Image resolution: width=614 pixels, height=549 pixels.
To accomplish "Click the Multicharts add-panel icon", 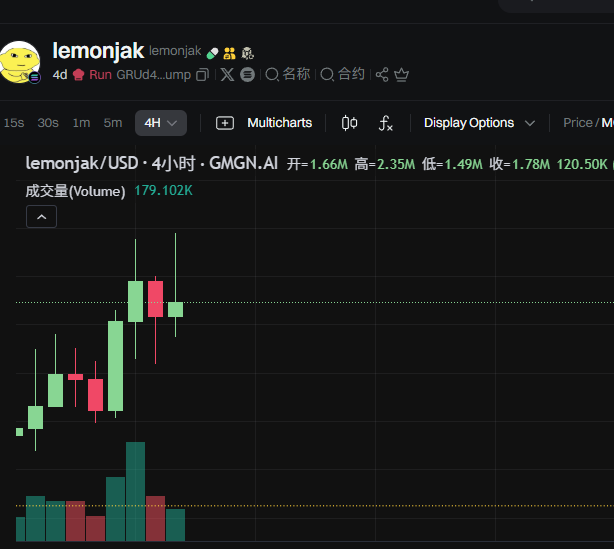I will 225,123.
